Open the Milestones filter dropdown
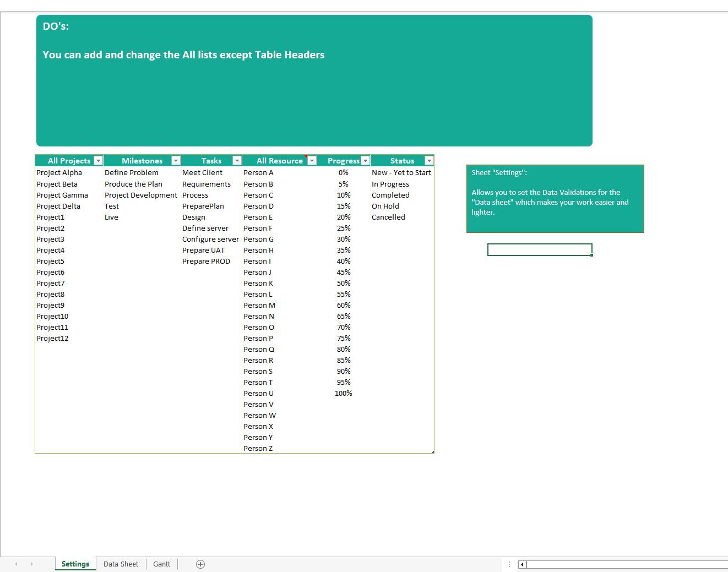Screen dimensions: 728x572 click(176, 161)
